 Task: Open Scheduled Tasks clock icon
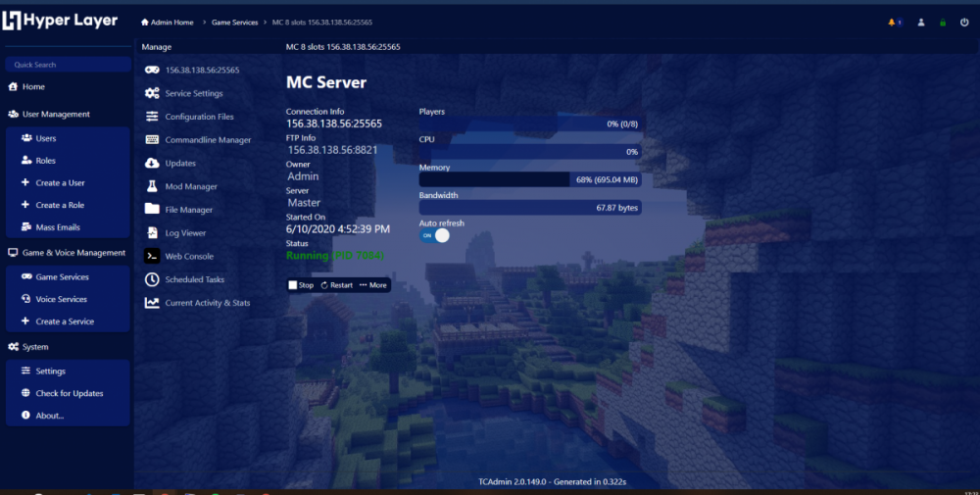(152, 279)
